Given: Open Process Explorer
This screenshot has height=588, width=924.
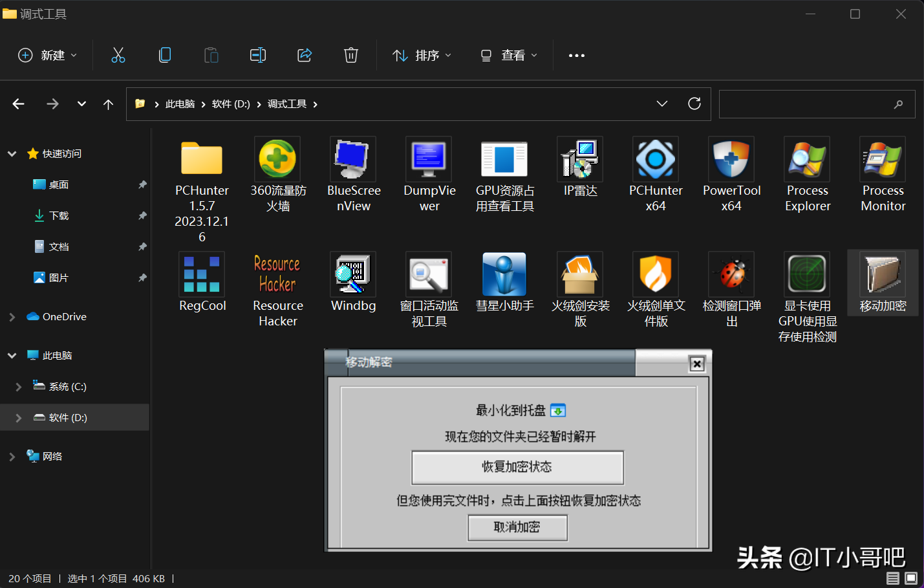Looking at the screenshot, I should point(807,159).
